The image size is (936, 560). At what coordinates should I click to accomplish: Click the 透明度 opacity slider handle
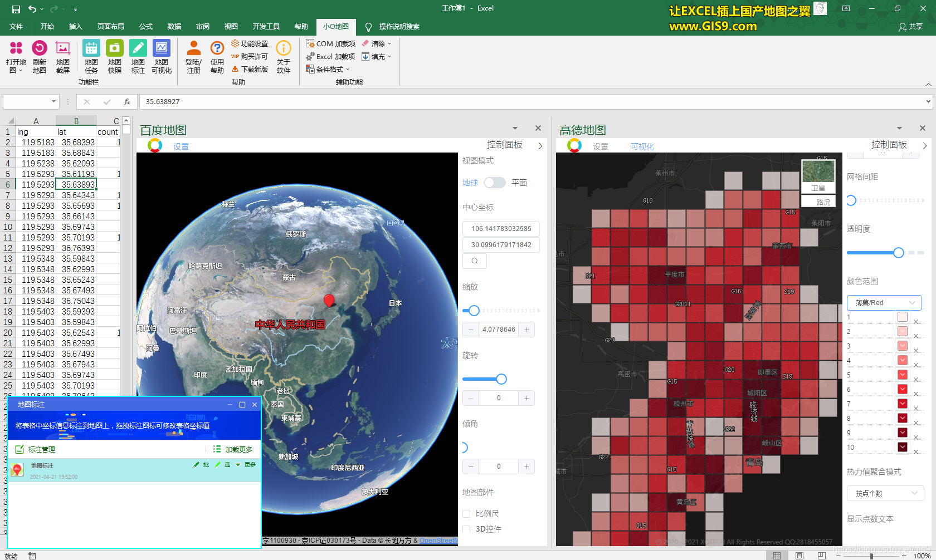[898, 253]
